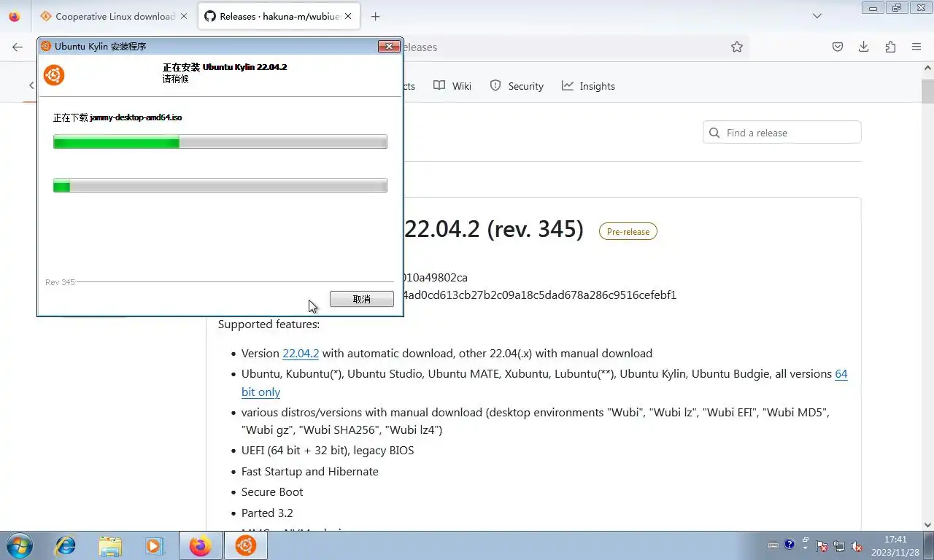The height and width of the screenshot is (560, 934).
Task: Launch Internet Explorer from the taskbar
Action: [x=66, y=545]
